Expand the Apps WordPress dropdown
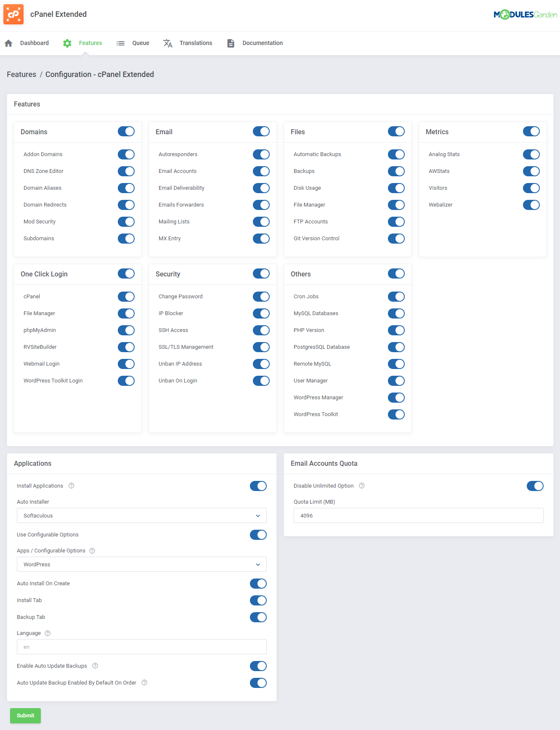 point(142,564)
